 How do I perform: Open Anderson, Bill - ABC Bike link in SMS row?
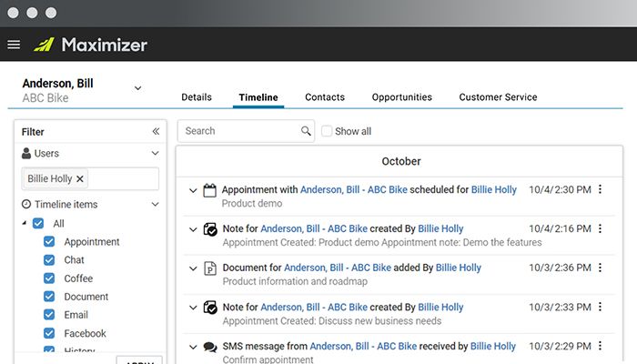point(363,346)
